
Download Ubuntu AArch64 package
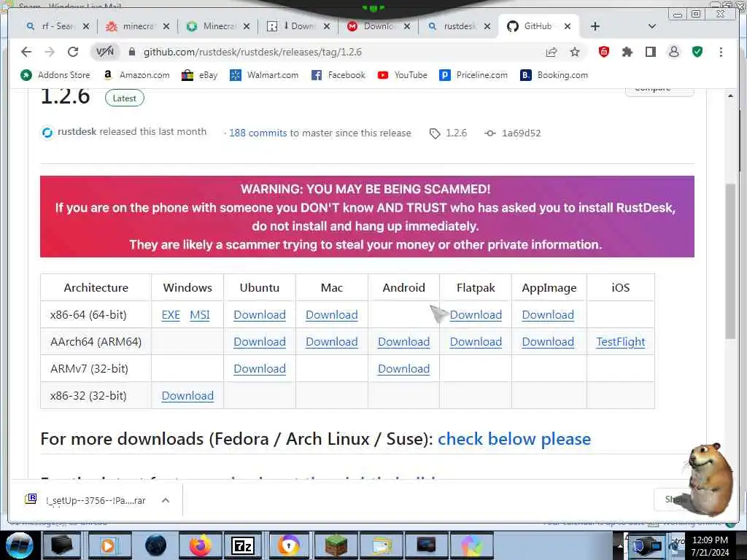(260, 342)
